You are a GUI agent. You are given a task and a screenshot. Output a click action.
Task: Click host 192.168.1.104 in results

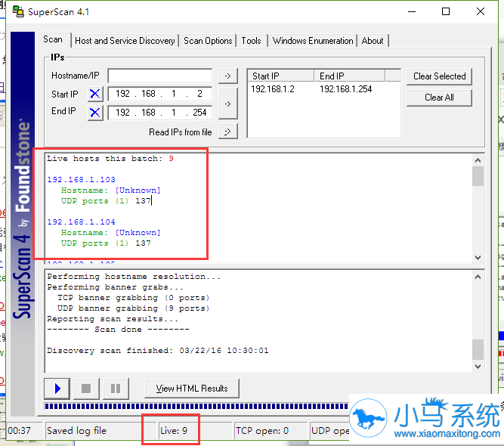[x=82, y=222]
